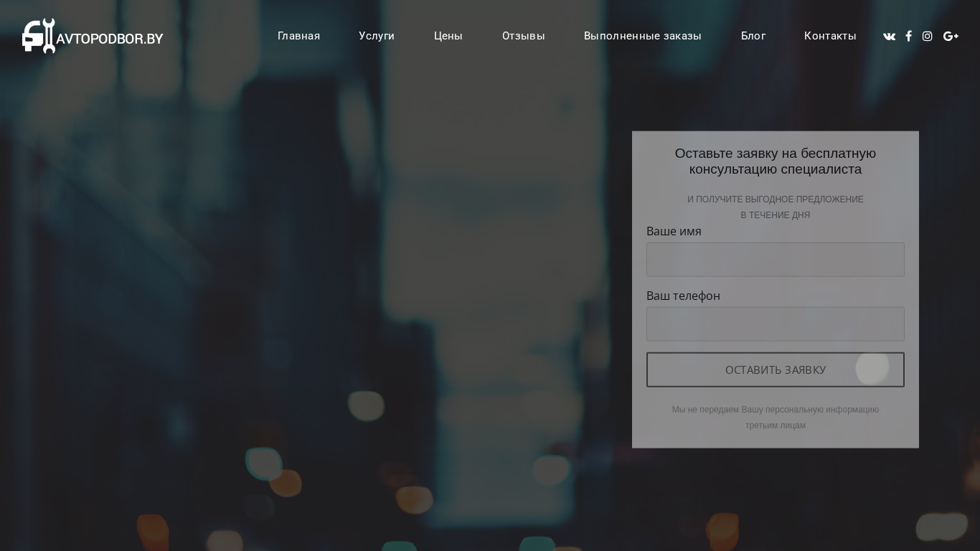This screenshot has width=980, height=551.
Task: Open the Instagram social icon
Action: (x=927, y=36)
